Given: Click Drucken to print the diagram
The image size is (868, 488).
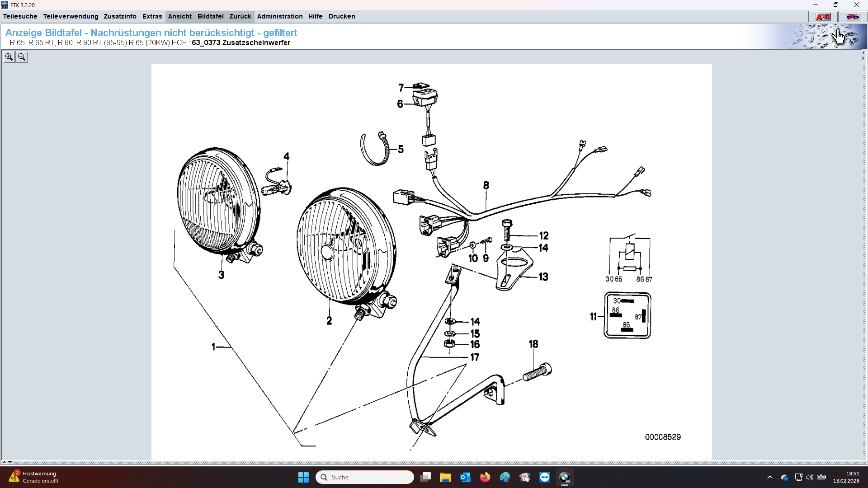Looking at the screenshot, I should [x=341, y=16].
